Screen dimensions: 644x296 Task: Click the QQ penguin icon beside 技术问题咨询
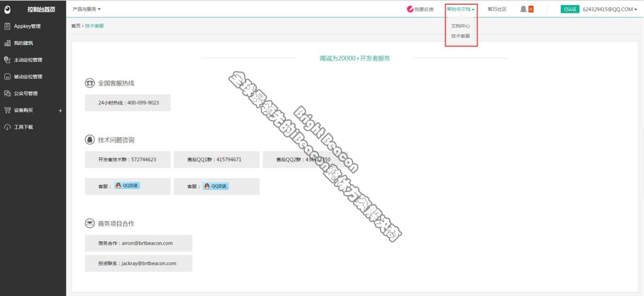(x=90, y=140)
